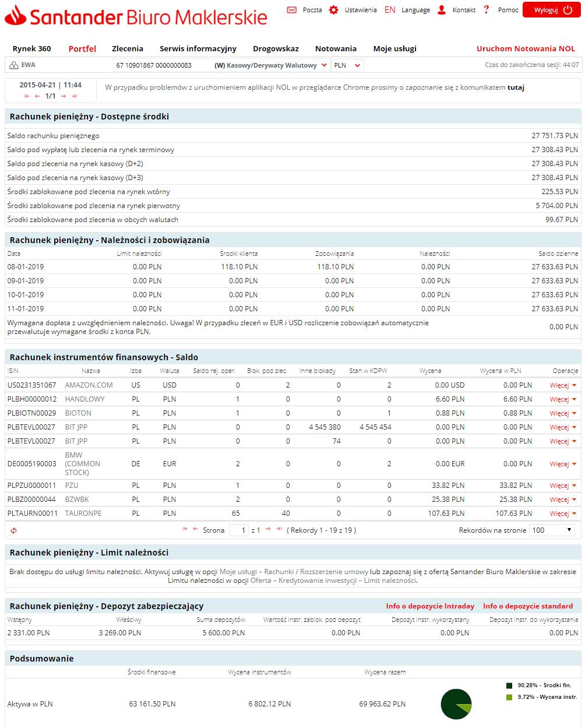The image size is (585, 728).
Task: Click ISIN PLBTEVL00027 with Inne blokady 74
Action: [x=31, y=441]
